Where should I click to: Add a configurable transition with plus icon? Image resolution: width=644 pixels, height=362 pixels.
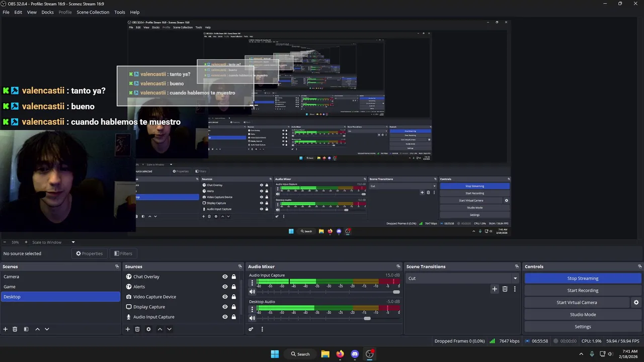(x=495, y=289)
